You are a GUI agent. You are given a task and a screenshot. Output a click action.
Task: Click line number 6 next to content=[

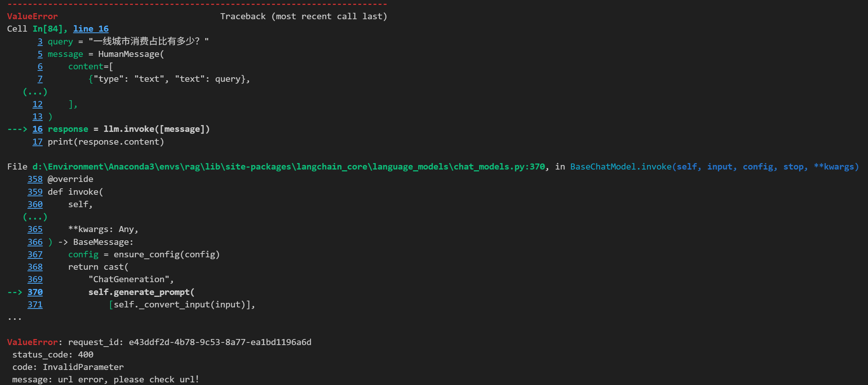(40, 67)
